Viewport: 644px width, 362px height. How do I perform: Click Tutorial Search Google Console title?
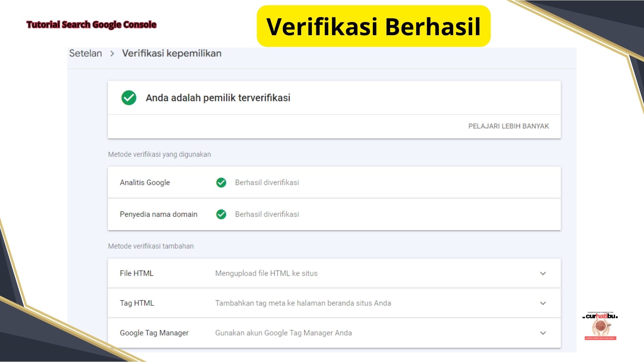point(91,24)
